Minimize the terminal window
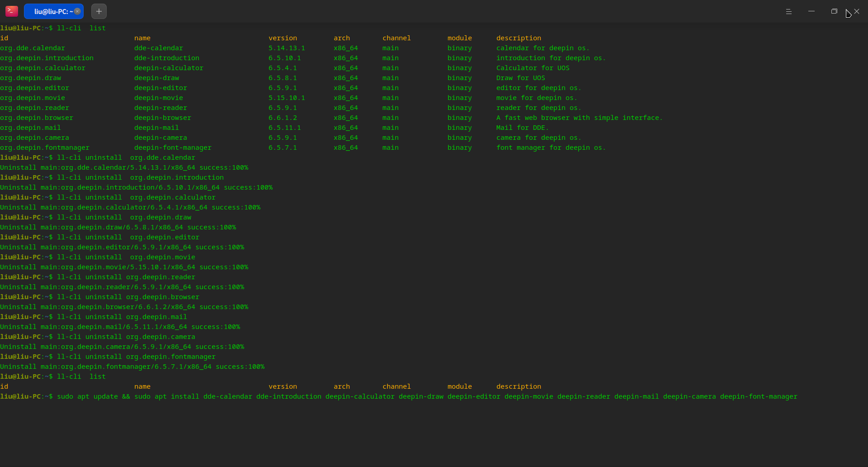868x467 pixels. [811, 11]
